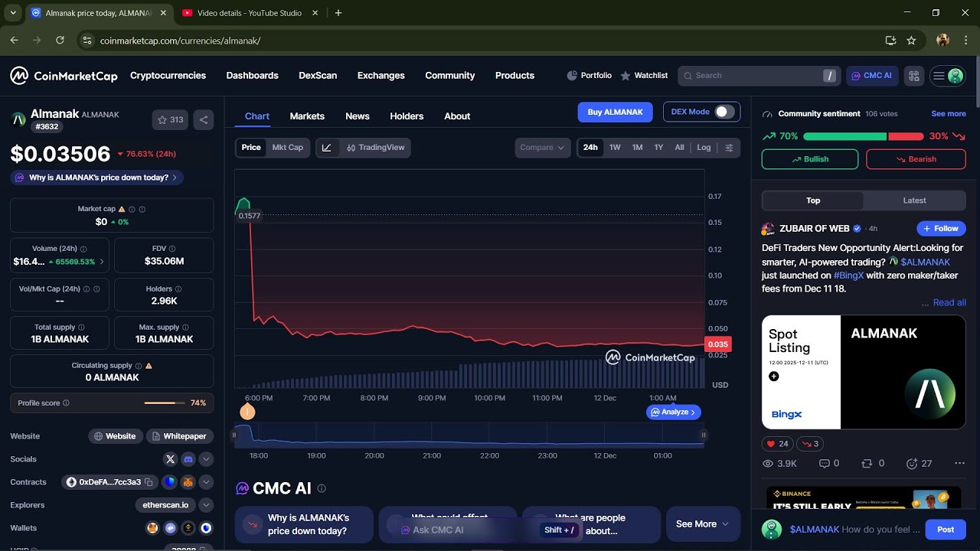Image resolution: width=980 pixels, height=551 pixels.
Task: Bookmark this page with Chrome star
Action: [x=911, y=41]
